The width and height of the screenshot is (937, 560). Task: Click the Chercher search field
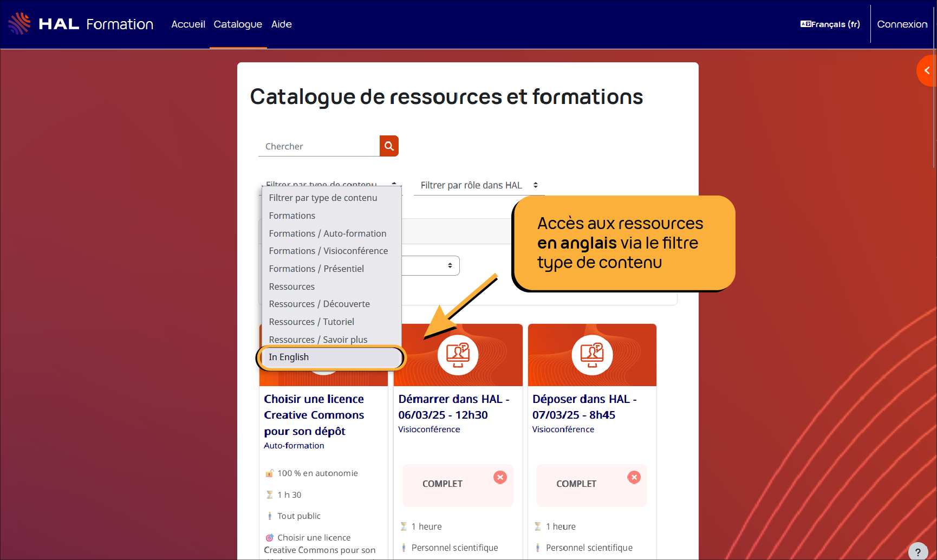(x=319, y=146)
